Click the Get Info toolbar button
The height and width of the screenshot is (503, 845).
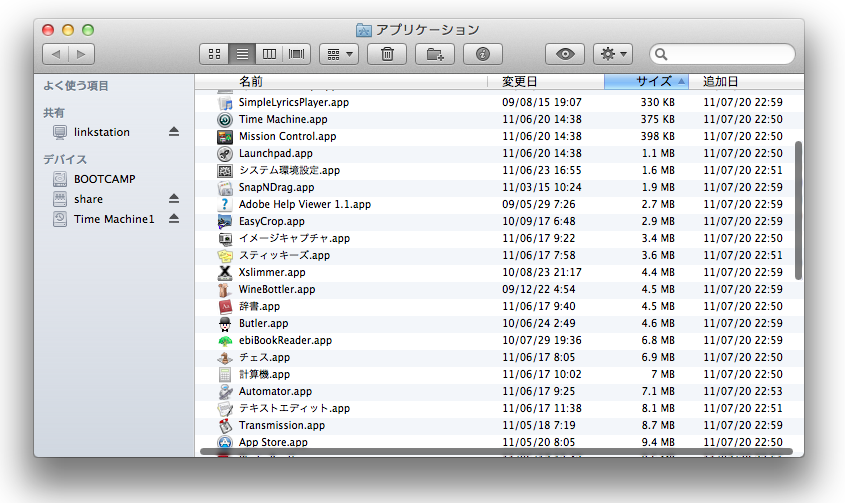click(483, 54)
